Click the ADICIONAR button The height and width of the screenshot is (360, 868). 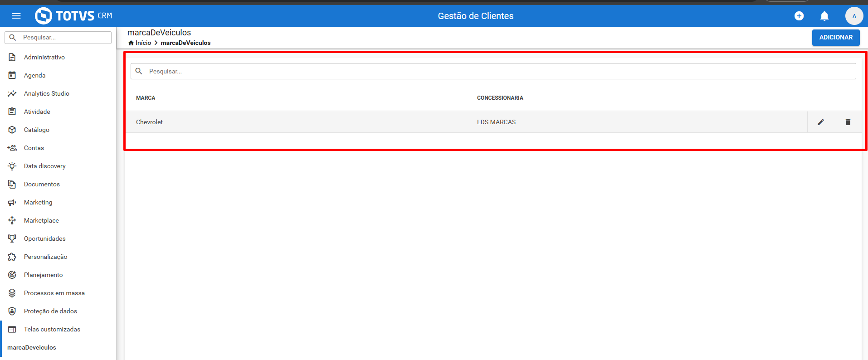point(836,37)
